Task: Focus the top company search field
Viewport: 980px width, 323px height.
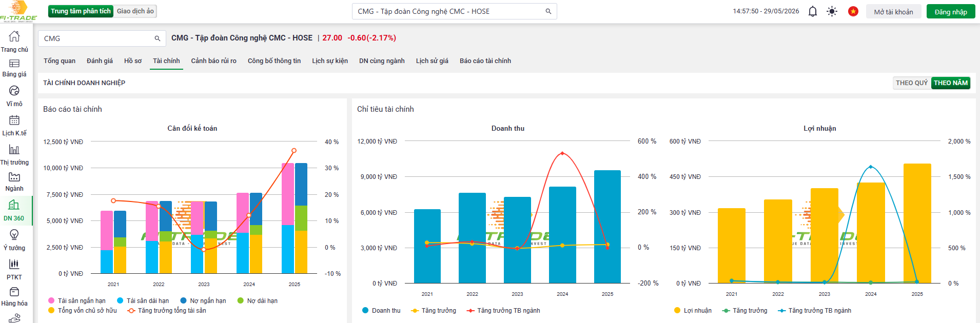Action: pos(454,11)
